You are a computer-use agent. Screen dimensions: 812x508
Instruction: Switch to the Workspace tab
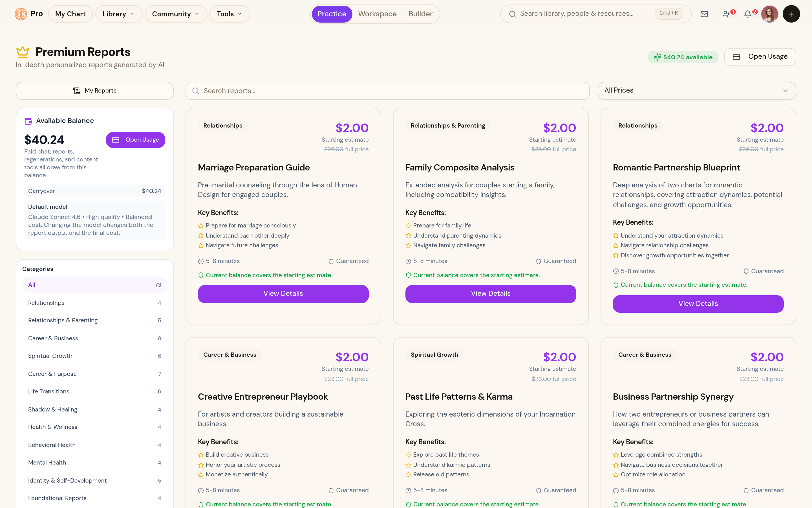(x=377, y=14)
